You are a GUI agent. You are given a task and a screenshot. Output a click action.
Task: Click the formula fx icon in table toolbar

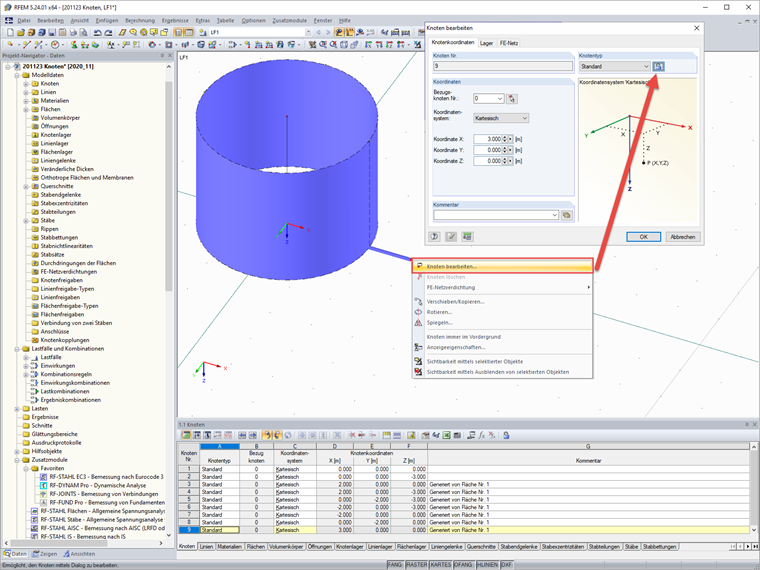[x=481, y=435]
